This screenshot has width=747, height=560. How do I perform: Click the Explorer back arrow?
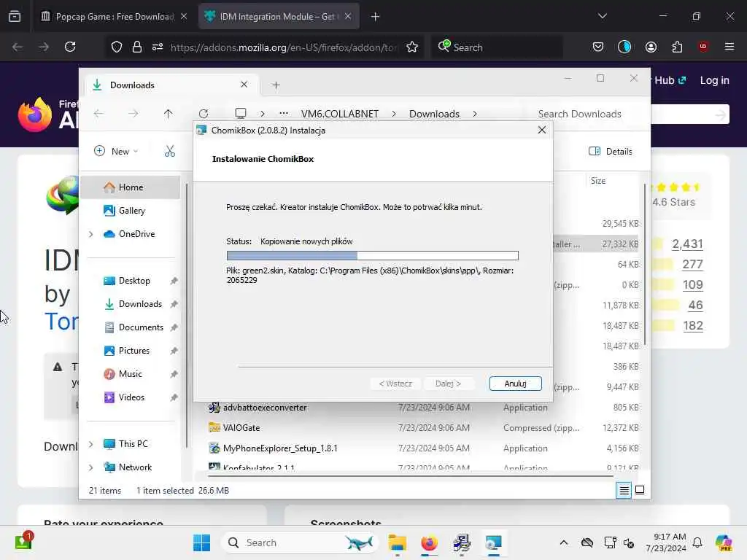pos(98,113)
